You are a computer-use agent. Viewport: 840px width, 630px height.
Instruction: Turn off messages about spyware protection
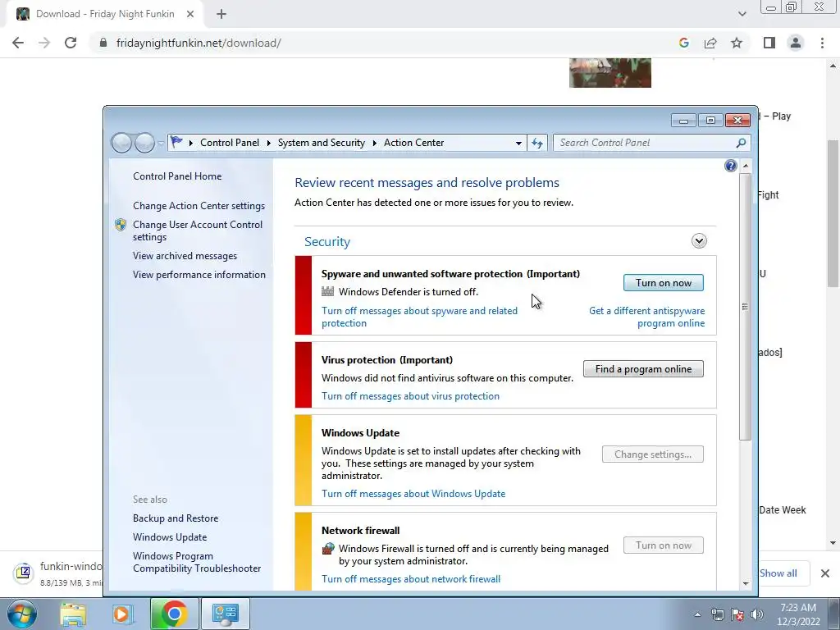pos(419,317)
